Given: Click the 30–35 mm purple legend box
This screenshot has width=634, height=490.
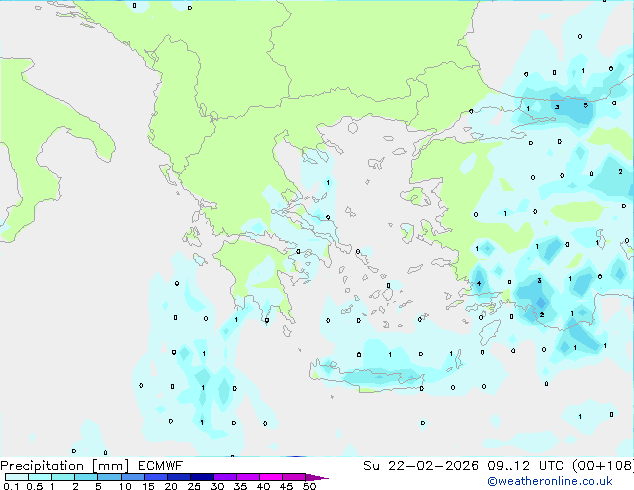Looking at the screenshot, I should pyautogui.click(x=225, y=477).
